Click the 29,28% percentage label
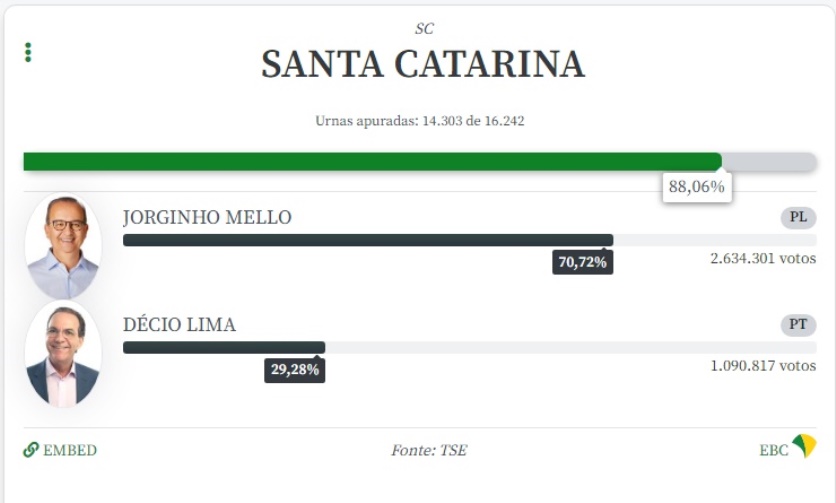The width and height of the screenshot is (836, 503). coord(295,370)
